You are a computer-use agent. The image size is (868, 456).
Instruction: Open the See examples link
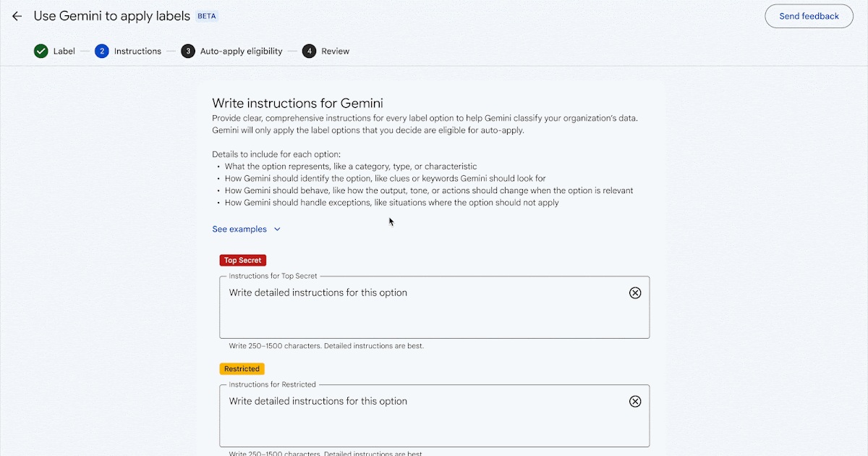[239, 229]
